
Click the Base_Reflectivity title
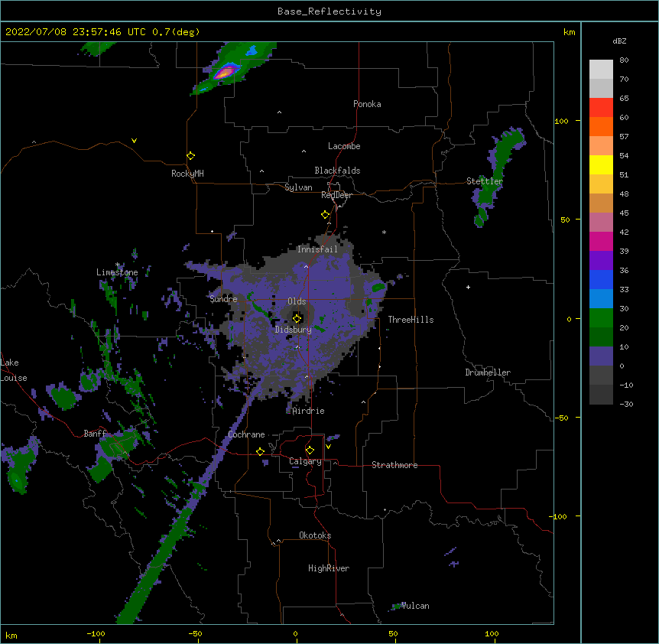tap(329, 11)
